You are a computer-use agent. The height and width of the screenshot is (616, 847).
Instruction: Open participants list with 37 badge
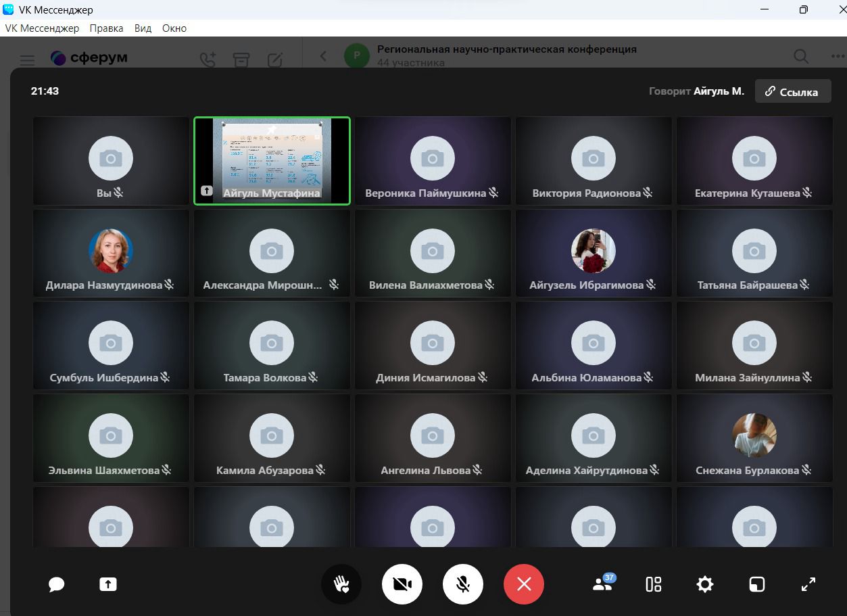pos(602,584)
